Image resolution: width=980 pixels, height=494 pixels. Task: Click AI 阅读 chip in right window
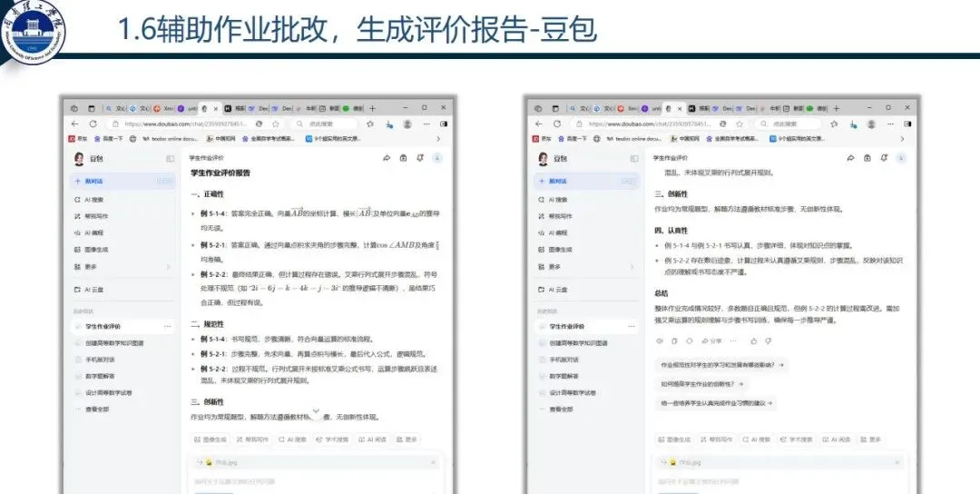click(x=835, y=440)
